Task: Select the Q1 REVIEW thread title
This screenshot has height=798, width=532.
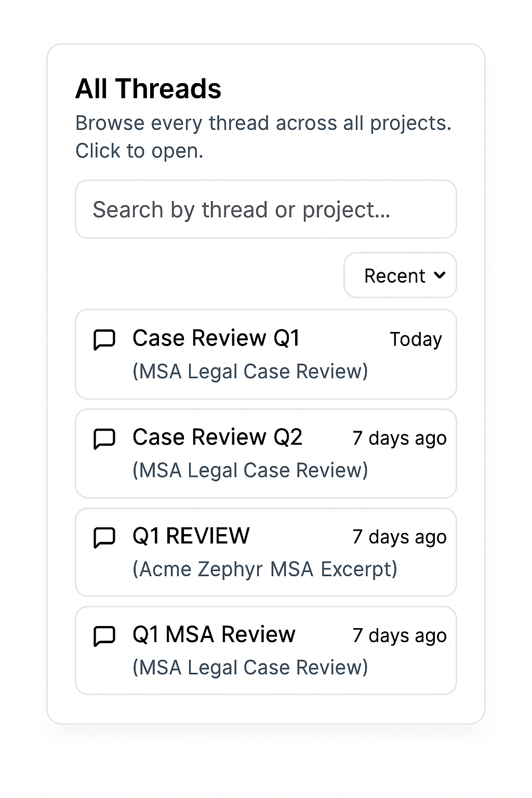Action: [x=191, y=536]
